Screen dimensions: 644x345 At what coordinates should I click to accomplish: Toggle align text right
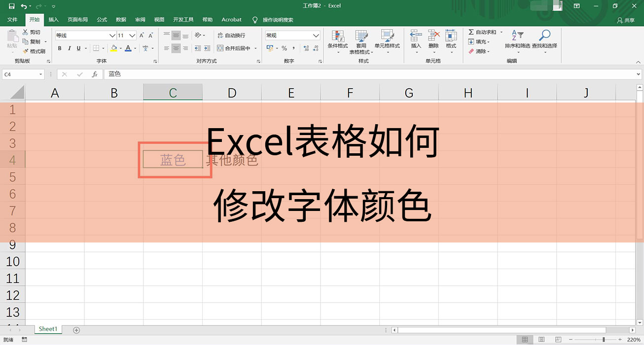tap(185, 48)
